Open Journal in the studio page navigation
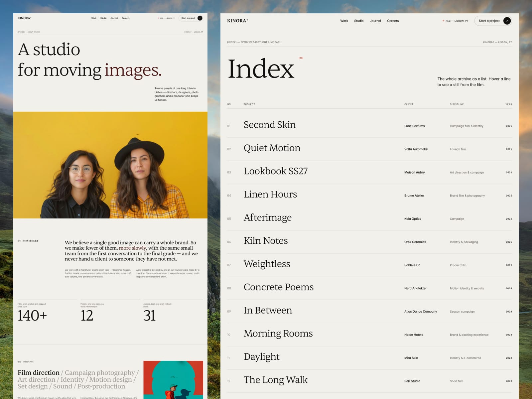The width and height of the screenshot is (532, 399). tap(114, 18)
